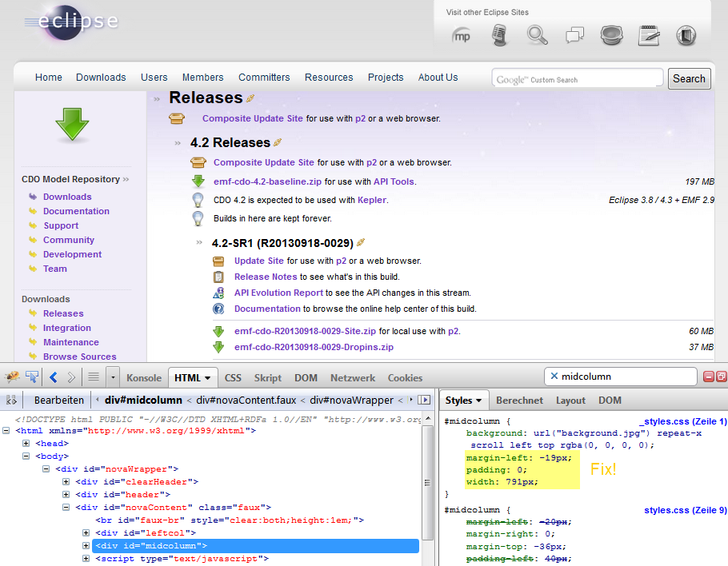
Task: Open the Browse Sources sidebar link
Action: click(79, 357)
